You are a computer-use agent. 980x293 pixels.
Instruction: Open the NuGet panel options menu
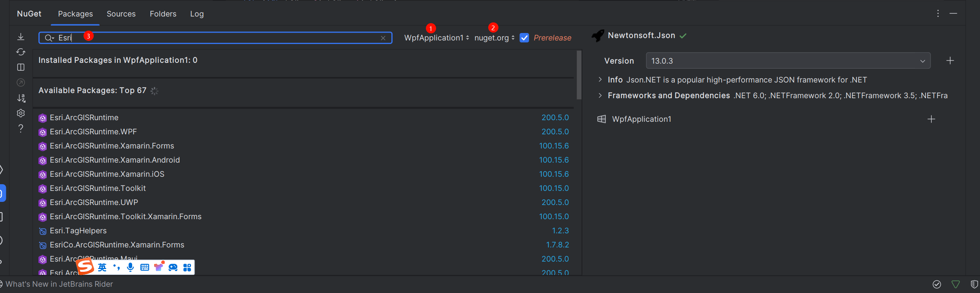point(938,13)
